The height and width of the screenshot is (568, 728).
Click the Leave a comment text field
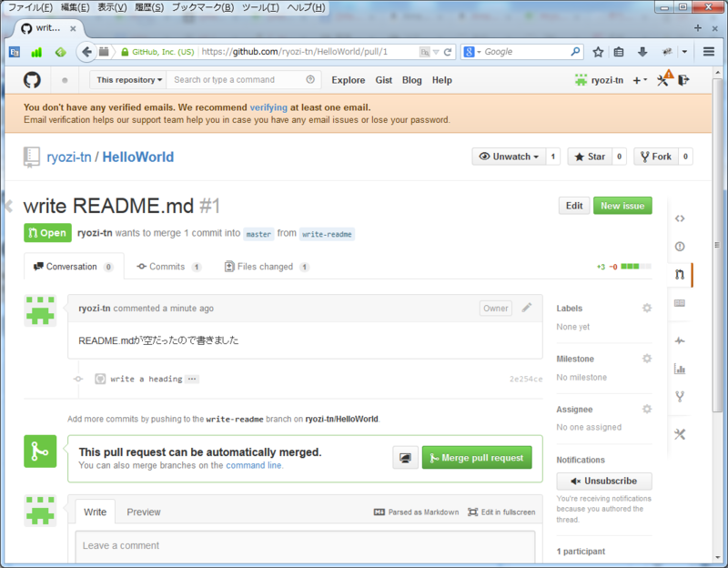[305, 547]
